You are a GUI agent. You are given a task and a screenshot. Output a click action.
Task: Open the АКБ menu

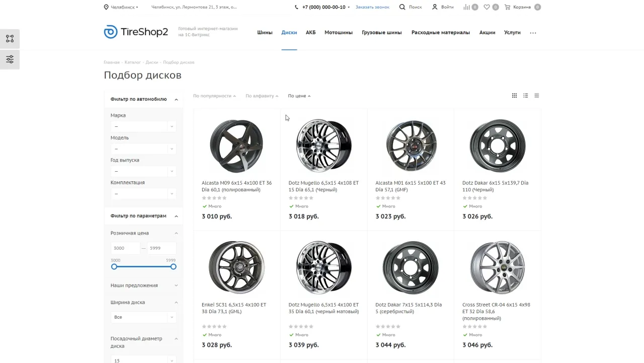click(x=310, y=32)
